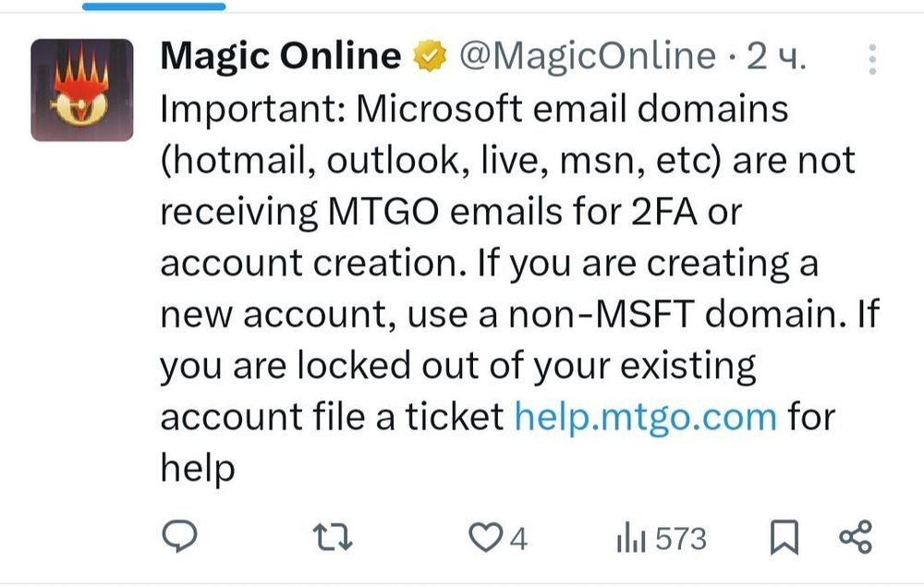This screenshot has width=924, height=587.
Task: Share the tweet via share icon
Action: (855, 537)
